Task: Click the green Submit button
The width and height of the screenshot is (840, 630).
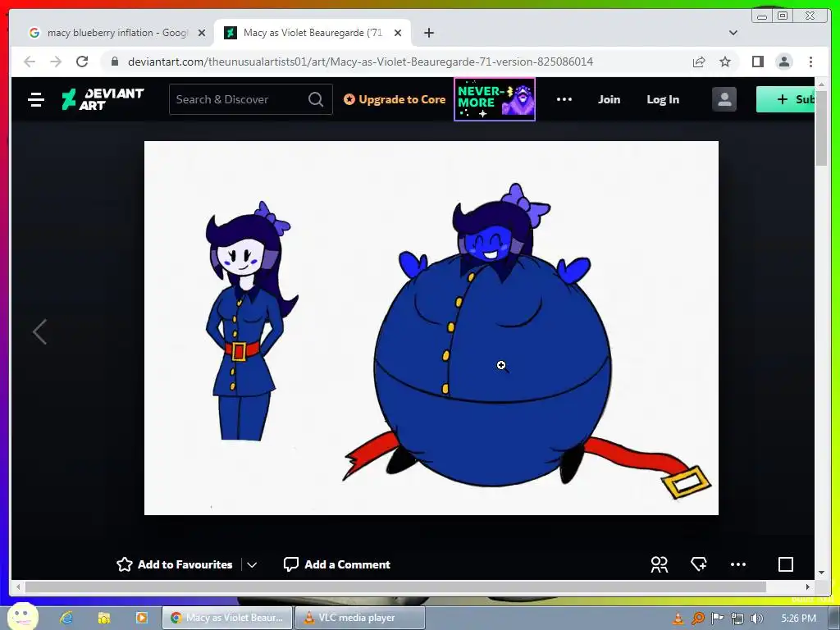Action: [785, 99]
